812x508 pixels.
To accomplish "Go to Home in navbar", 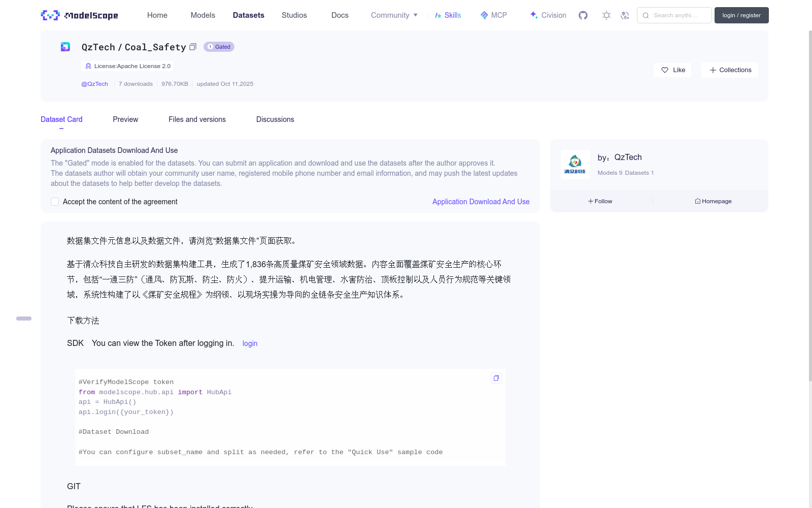I will pos(157,15).
